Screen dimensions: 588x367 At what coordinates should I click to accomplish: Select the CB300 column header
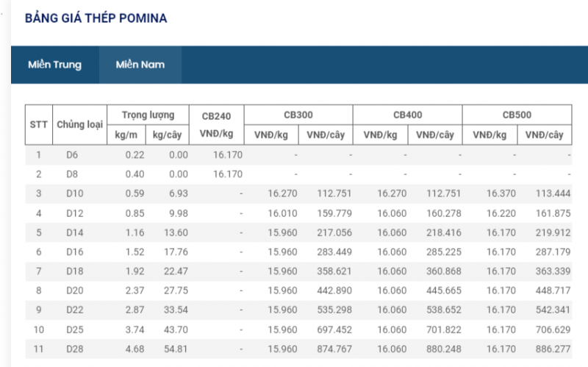[298, 115]
